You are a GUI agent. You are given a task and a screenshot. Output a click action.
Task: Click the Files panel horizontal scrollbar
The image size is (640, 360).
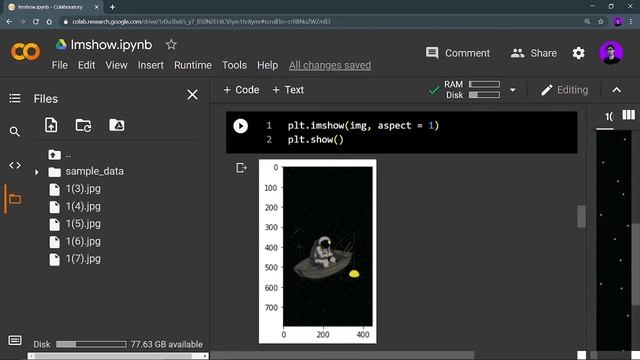click(x=118, y=356)
